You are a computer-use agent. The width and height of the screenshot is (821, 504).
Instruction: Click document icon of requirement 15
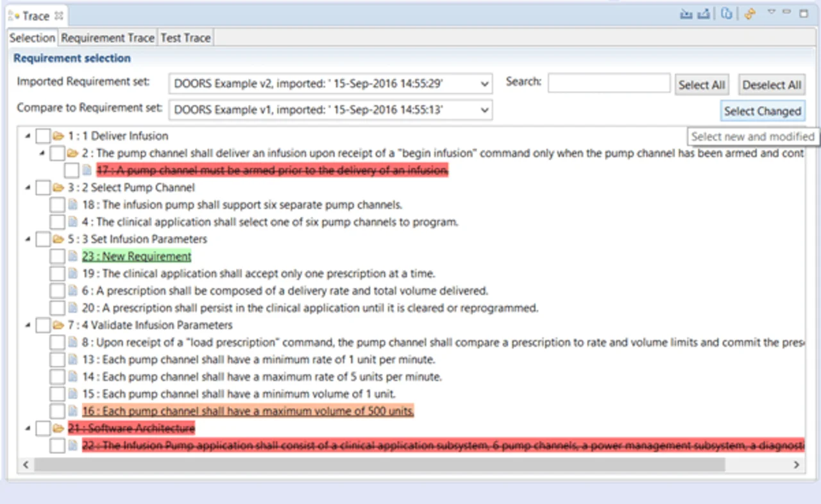coord(72,394)
